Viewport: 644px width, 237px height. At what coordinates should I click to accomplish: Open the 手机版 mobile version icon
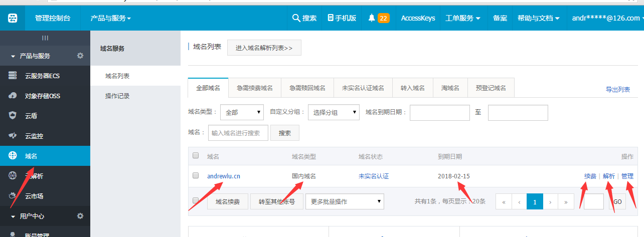(331, 18)
